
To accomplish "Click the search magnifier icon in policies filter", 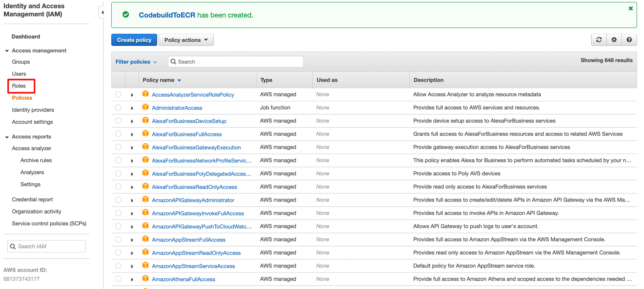I will [173, 62].
